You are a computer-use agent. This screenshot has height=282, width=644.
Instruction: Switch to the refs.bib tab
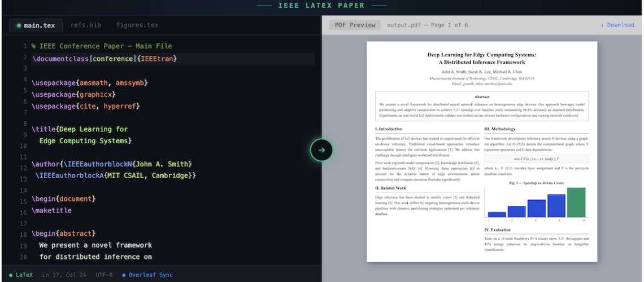click(85, 25)
